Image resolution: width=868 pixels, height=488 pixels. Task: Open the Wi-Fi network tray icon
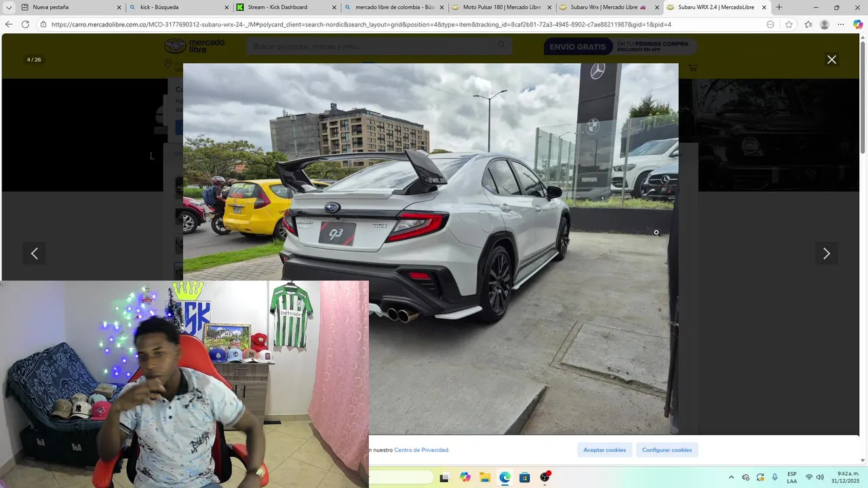pos(808,478)
